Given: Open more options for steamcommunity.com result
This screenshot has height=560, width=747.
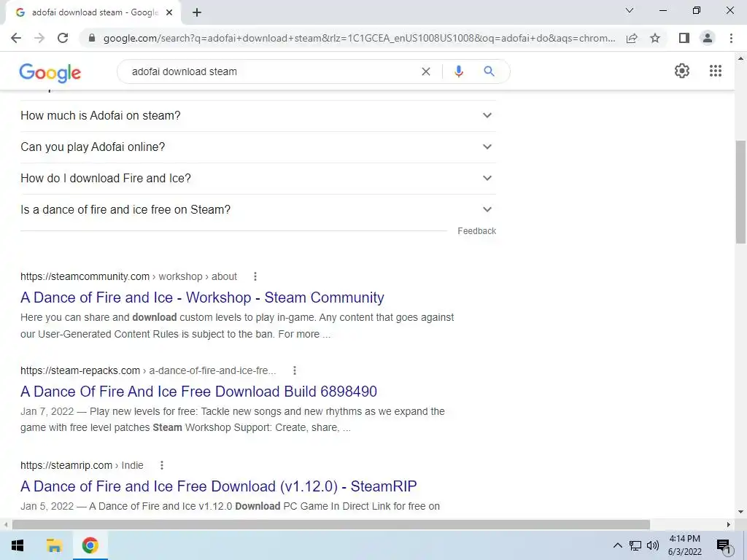Looking at the screenshot, I should (255, 276).
